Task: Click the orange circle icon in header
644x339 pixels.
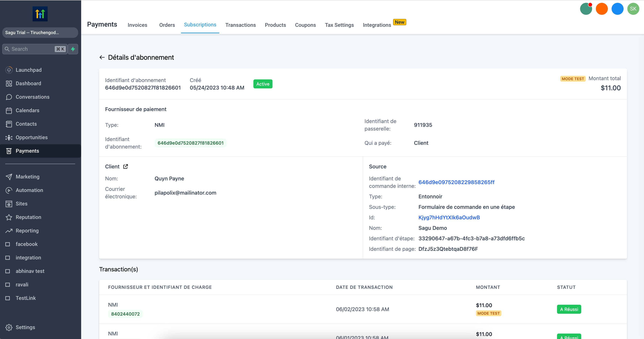Action: click(x=601, y=9)
